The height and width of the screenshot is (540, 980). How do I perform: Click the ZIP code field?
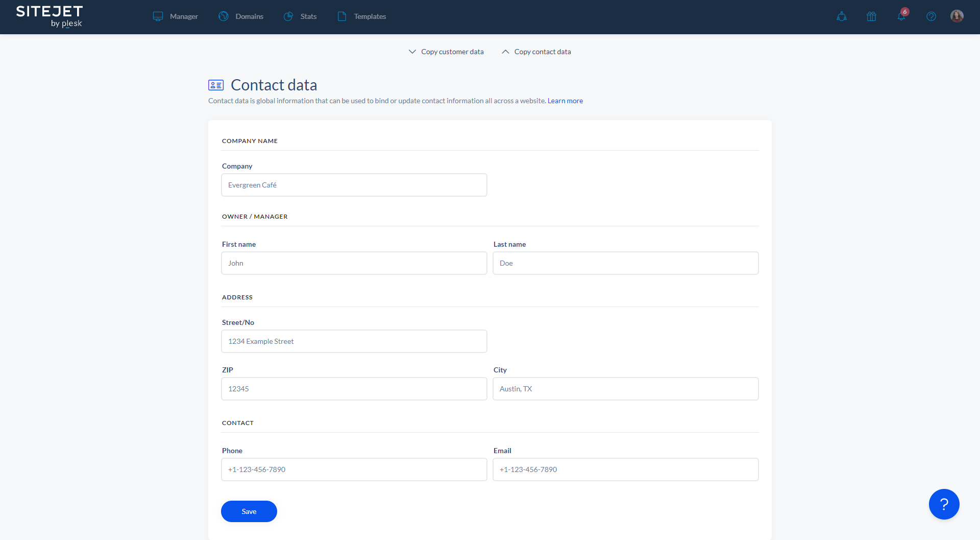(354, 389)
